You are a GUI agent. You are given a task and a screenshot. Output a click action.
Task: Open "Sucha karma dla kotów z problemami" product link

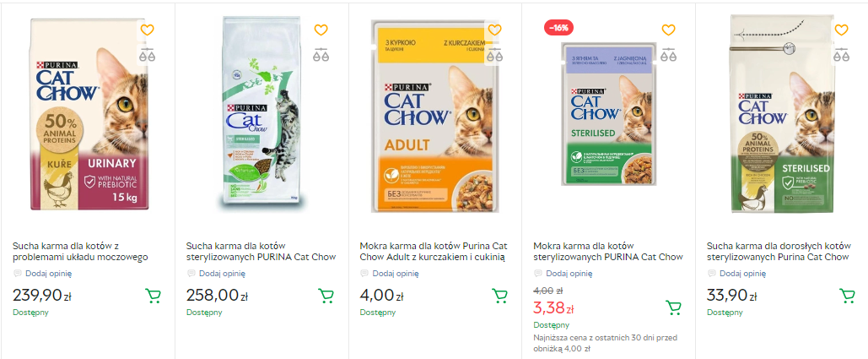point(80,251)
